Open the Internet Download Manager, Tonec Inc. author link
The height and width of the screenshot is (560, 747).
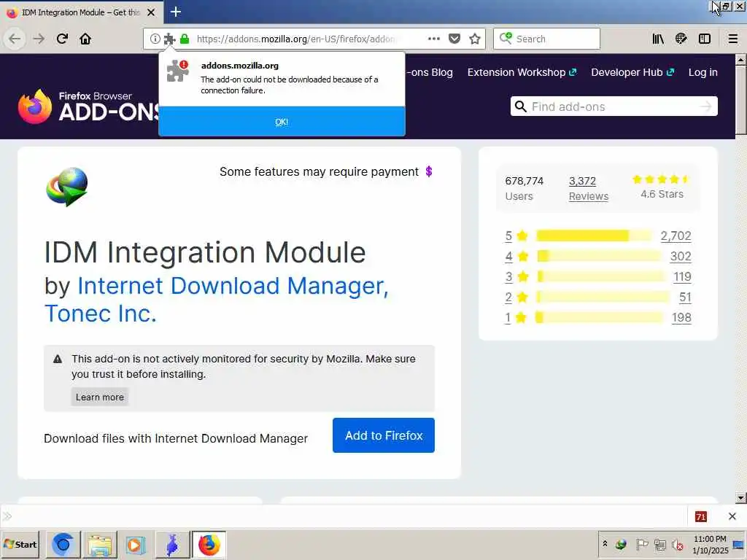tap(216, 299)
